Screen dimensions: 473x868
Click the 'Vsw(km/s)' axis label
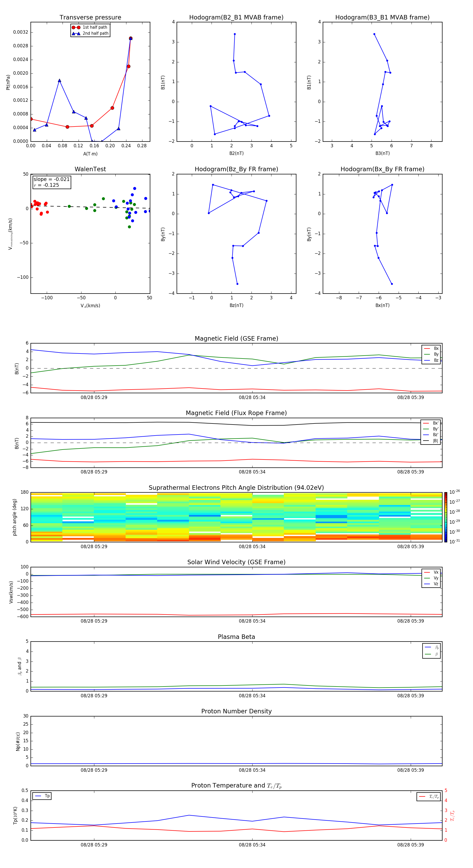(11, 592)
